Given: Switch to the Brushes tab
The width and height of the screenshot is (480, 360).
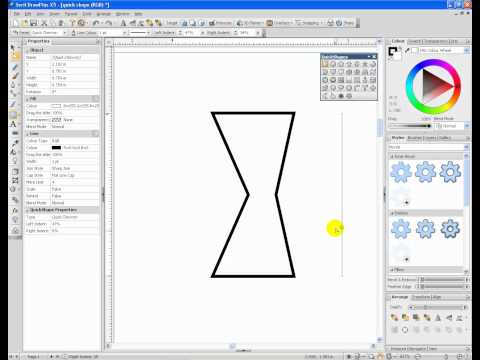Looking at the screenshot, I should (x=415, y=138).
